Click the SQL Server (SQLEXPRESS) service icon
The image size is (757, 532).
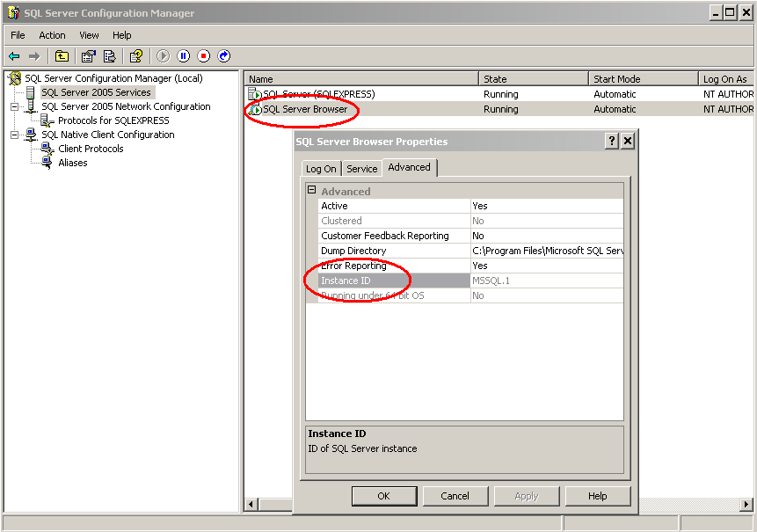click(x=254, y=94)
